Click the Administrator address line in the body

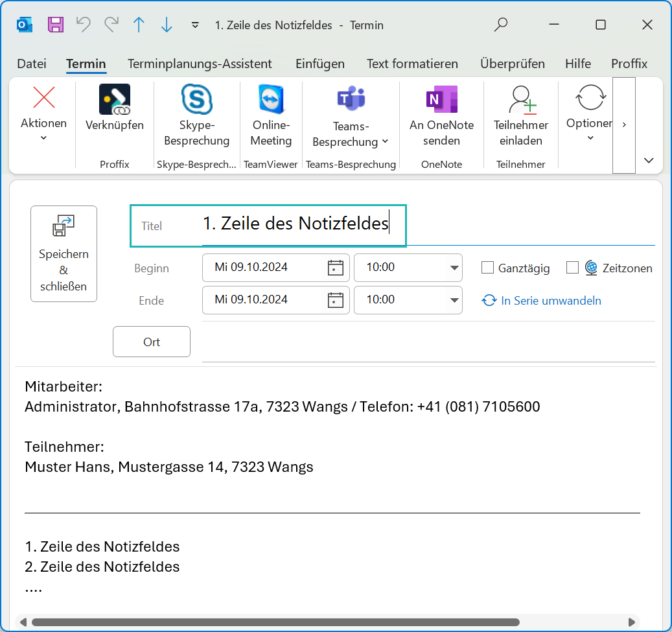point(283,406)
